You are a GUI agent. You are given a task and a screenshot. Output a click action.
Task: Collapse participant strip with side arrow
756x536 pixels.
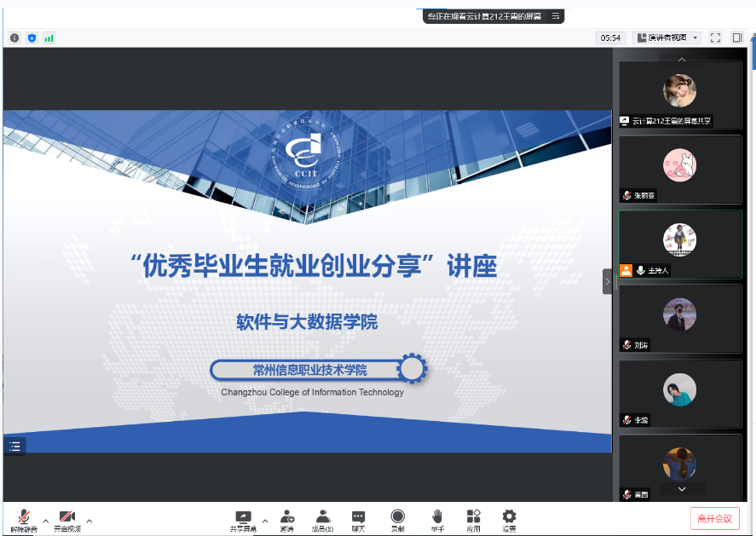tap(608, 281)
